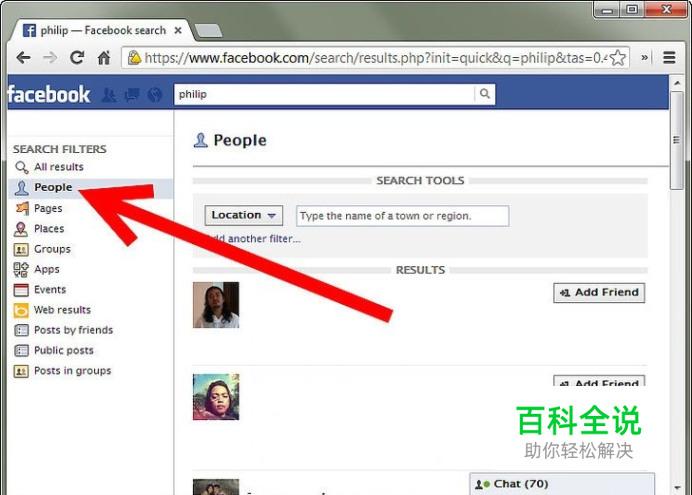Screen dimensions: 692x495
Task: Click the browser forward arrow
Action: pyautogui.click(x=50, y=57)
